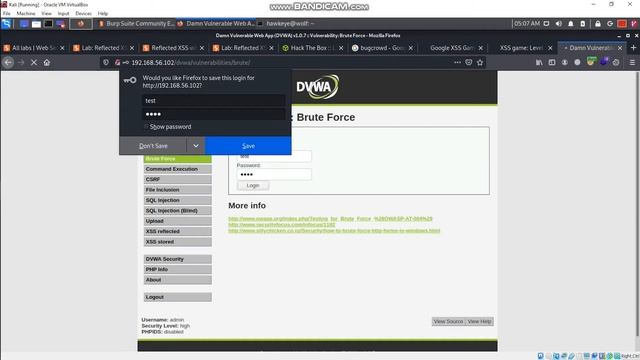Click the volume speaker icon in Kali panel
640x360 pixels.
(558, 24)
